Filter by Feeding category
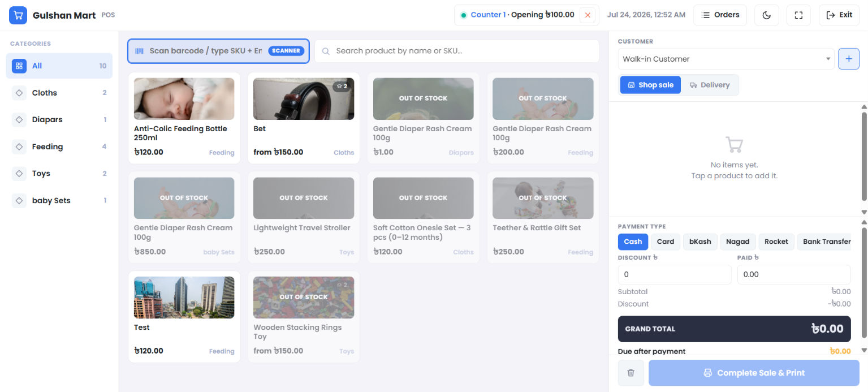The image size is (868, 392). [x=59, y=147]
